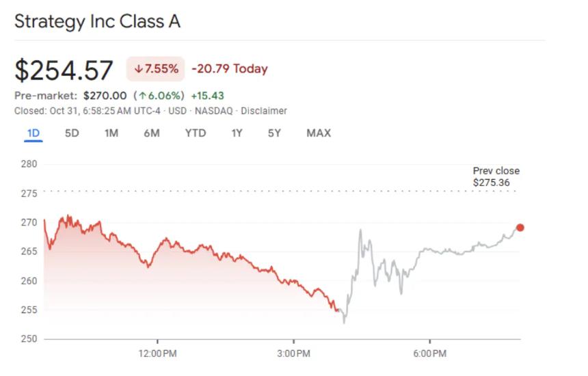This screenshot has height=376, width=588.
Task: Choose the 5Y time range
Action: pyautogui.click(x=274, y=133)
